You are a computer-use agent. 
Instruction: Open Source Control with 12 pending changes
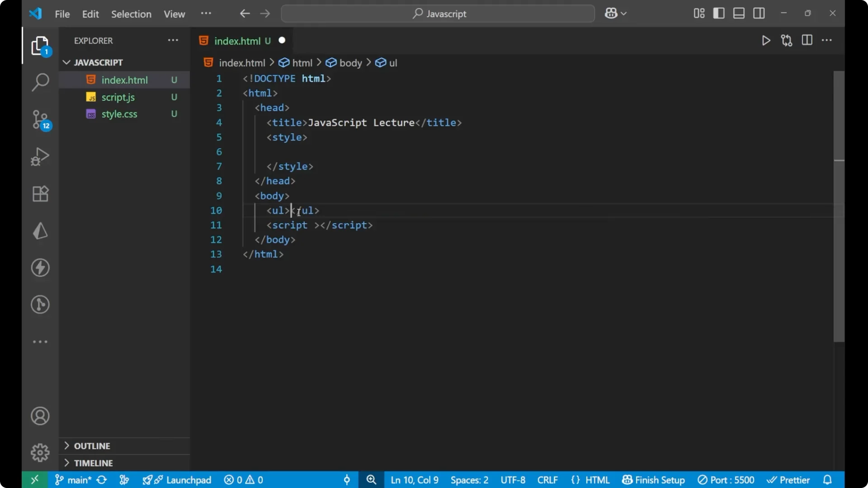click(40, 120)
